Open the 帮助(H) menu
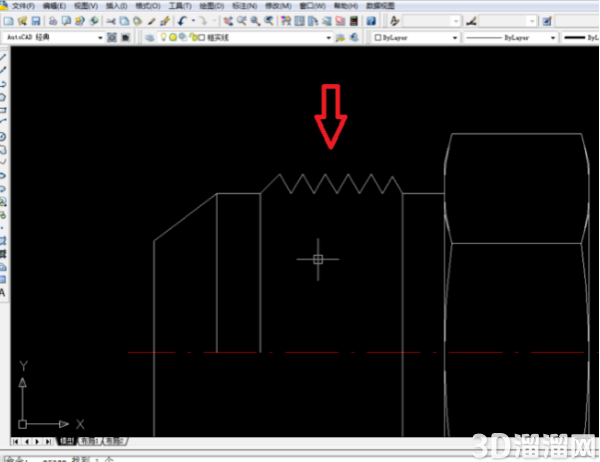The height and width of the screenshot is (462, 600). [x=346, y=6]
